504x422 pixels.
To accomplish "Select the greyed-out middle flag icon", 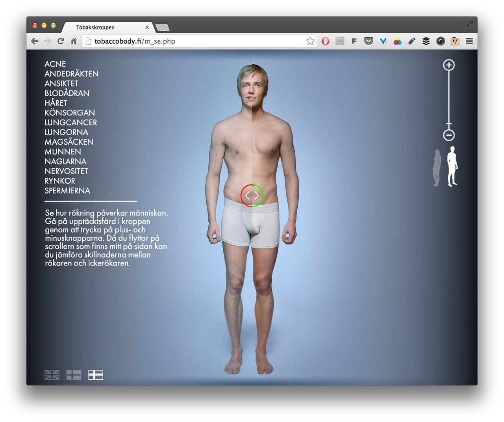I will tap(74, 375).
